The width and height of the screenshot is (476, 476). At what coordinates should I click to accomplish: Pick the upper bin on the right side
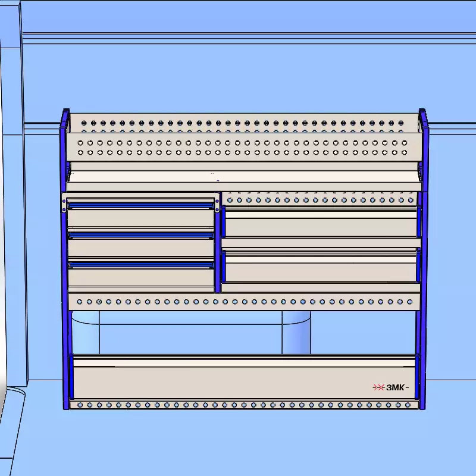coord(321,222)
